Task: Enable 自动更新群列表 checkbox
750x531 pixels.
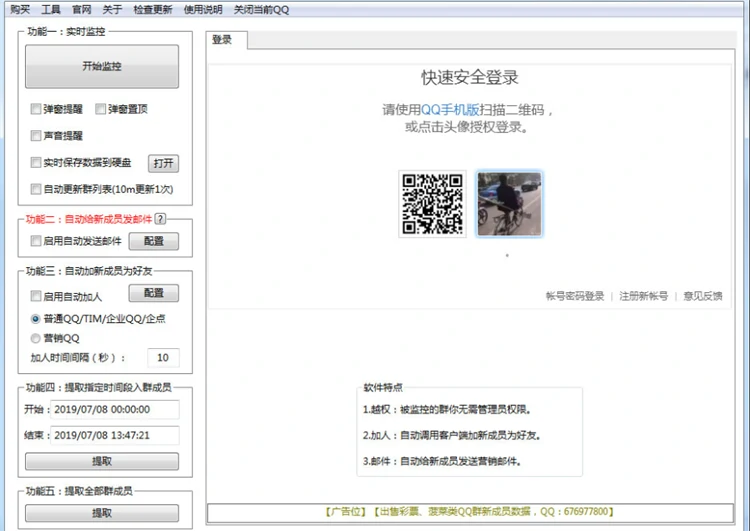Action: tap(36, 189)
